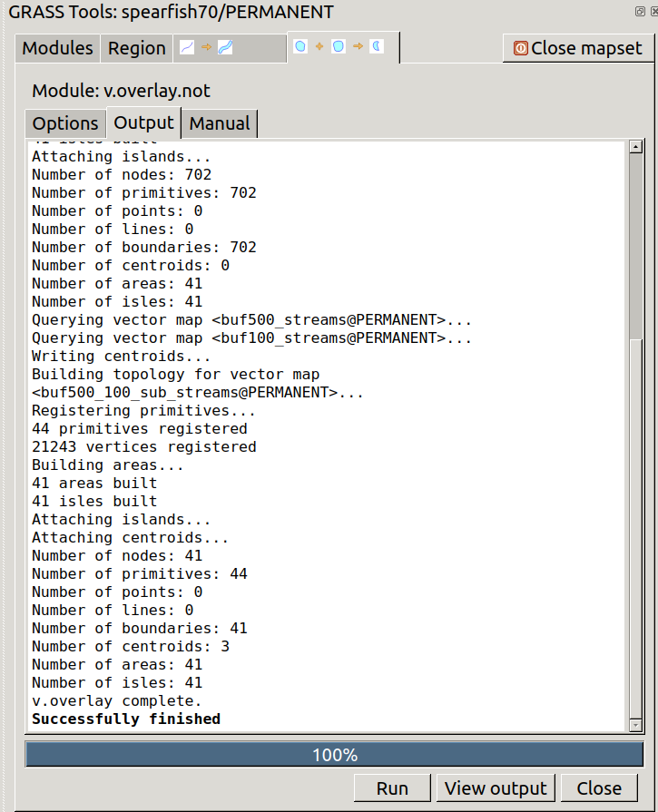Image resolution: width=658 pixels, height=812 pixels.
Task: Click the '<buf500_100_sub_streams@PERMANENT>...' line
Action: pyautogui.click(x=198, y=392)
